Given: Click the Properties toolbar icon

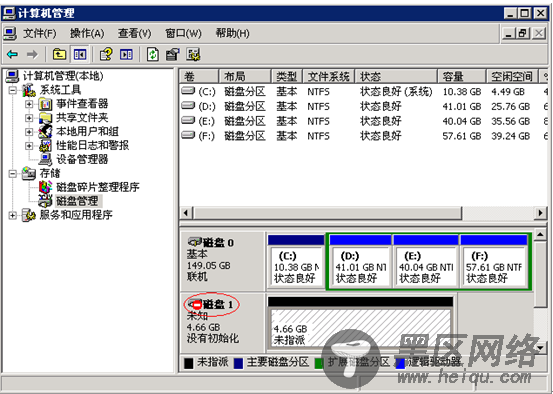Looking at the screenshot, I should click(173, 54).
